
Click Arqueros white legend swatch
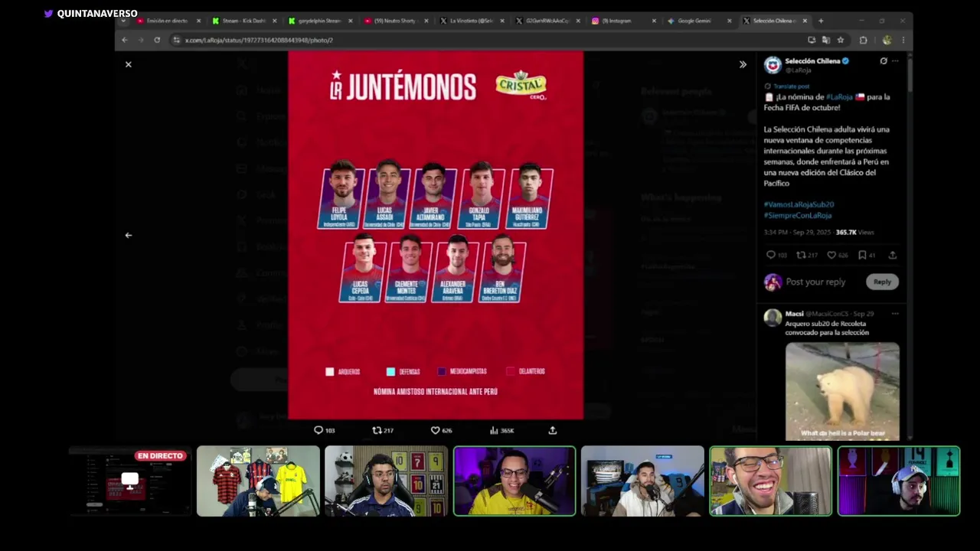330,371
